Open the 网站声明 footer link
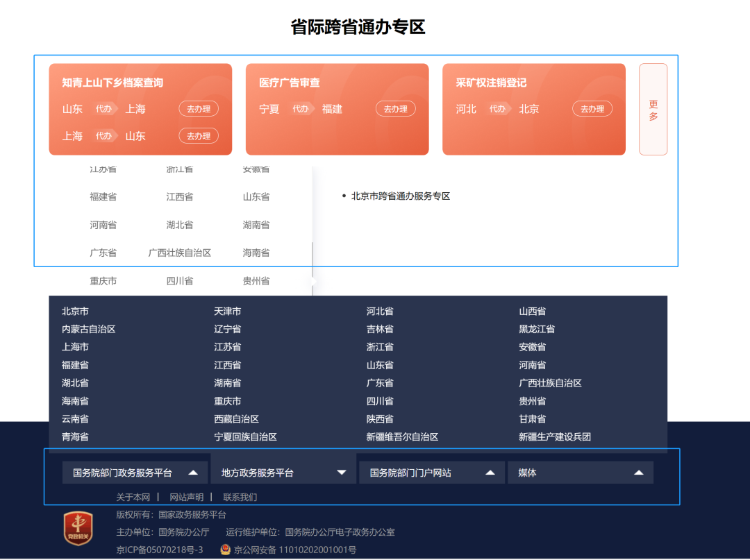This screenshot has height=560, width=750. point(186,498)
